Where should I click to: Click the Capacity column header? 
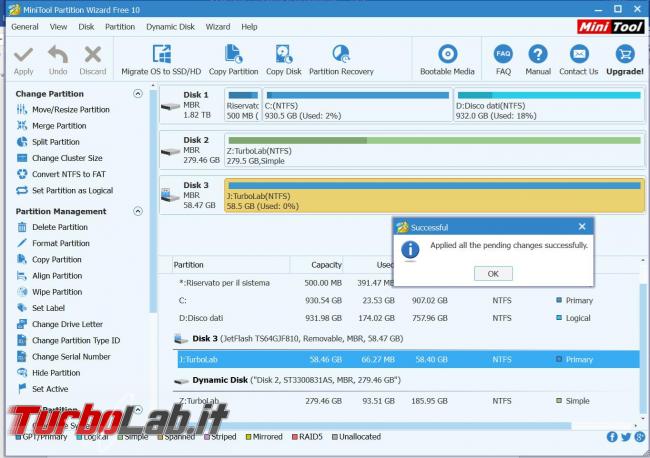point(317,265)
